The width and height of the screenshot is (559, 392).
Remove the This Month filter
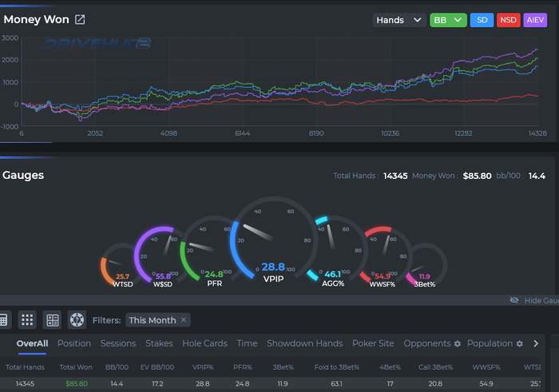pyautogui.click(x=184, y=319)
